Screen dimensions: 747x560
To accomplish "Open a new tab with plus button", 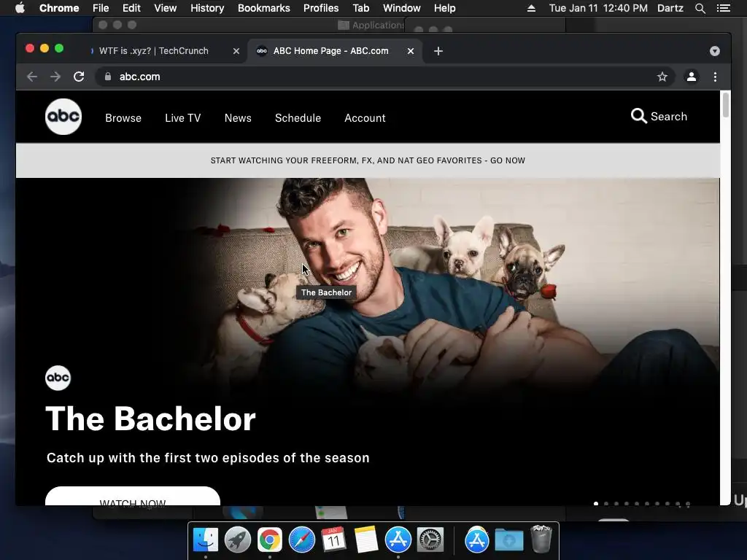I will (438, 51).
